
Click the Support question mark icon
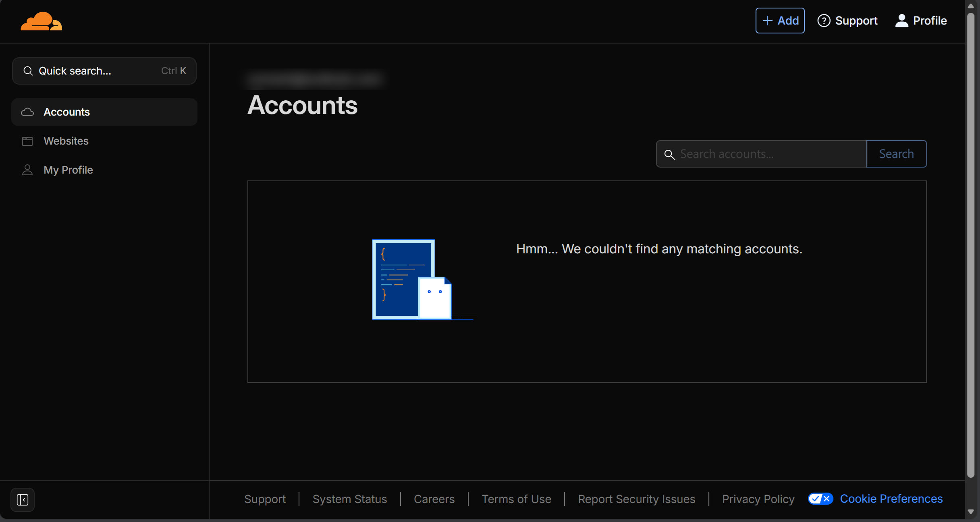click(x=824, y=20)
